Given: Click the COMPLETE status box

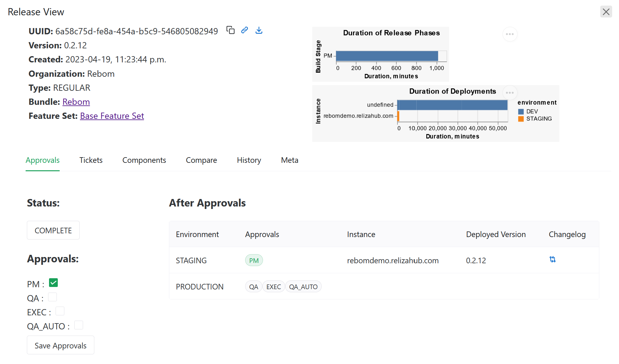Looking at the screenshot, I should (x=53, y=231).
